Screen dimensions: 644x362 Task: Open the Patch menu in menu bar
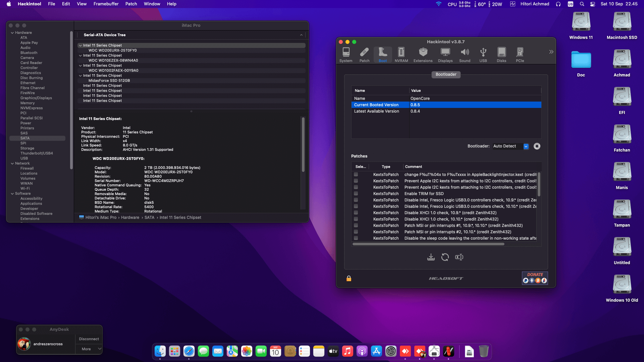tap(131, 4)
